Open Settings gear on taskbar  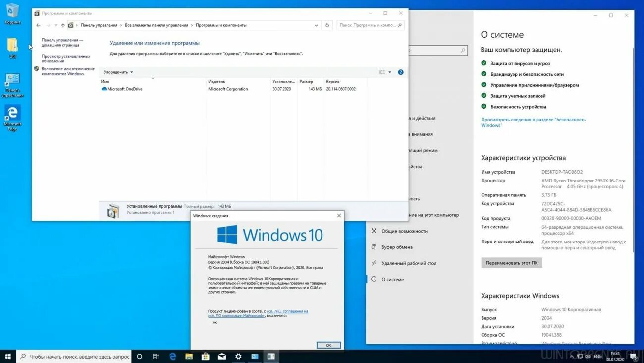[x=238, y=356]
